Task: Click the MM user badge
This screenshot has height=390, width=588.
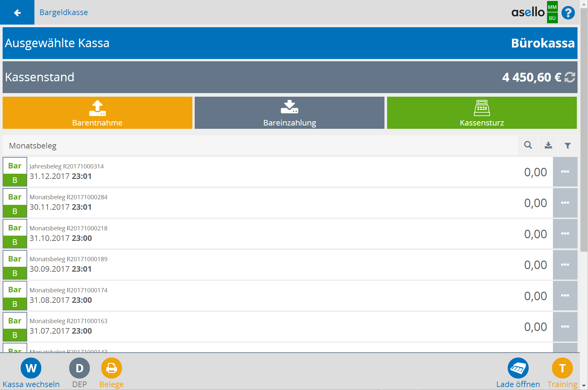Action: (552, 7)
